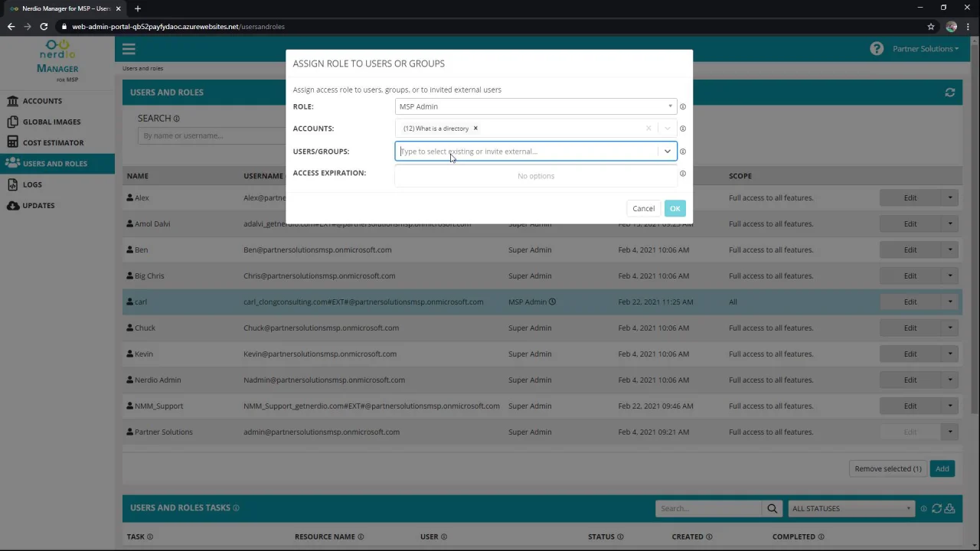Expand the Users/Groups dropdown chevron

coord(668,152)
